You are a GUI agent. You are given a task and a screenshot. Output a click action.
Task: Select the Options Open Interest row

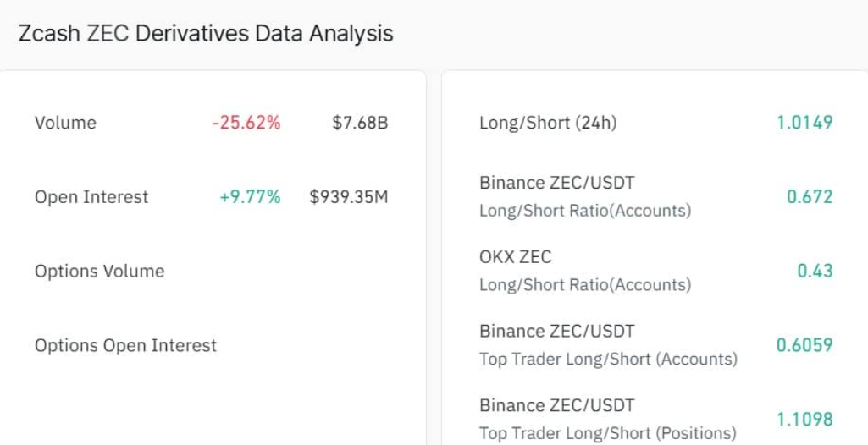[125, 346]
